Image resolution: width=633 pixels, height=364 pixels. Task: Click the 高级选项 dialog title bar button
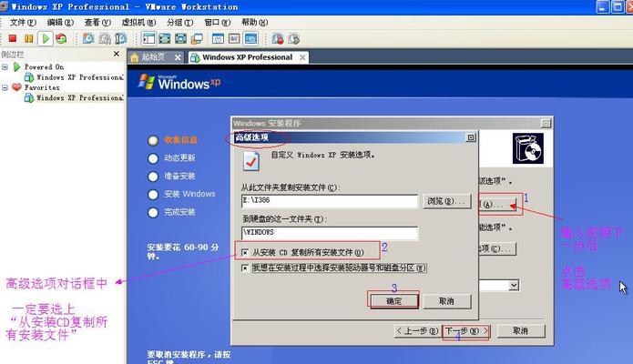[471, 137]
